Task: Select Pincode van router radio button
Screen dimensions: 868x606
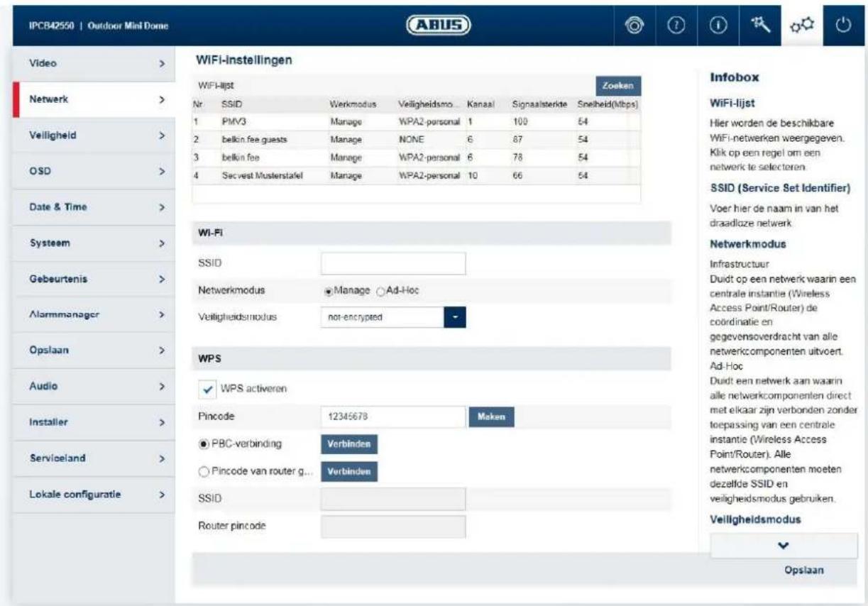Action: click(204, 472)
